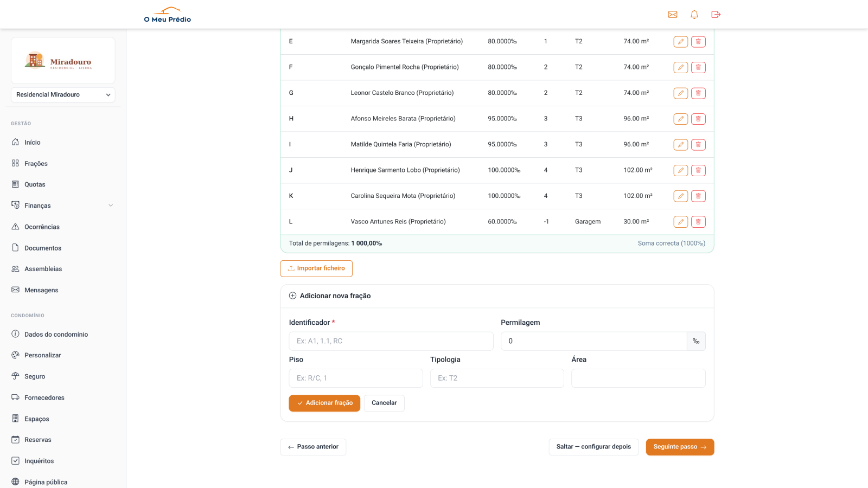This screenshot has width=868, height=488.
Task: Open the messages envelope icon in header
Action: (x=673, y=15)
